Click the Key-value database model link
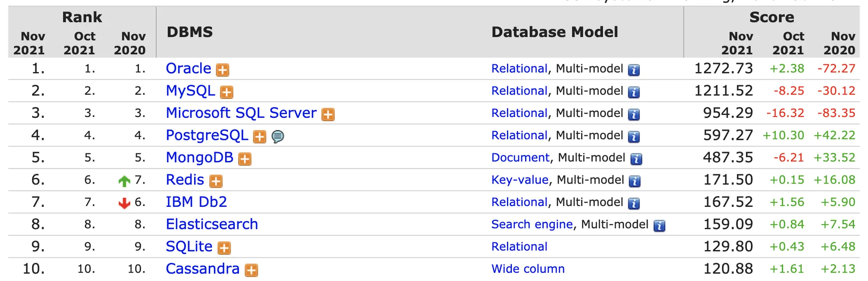This screenshot has width=868, height=281. [x=520, y=180]
